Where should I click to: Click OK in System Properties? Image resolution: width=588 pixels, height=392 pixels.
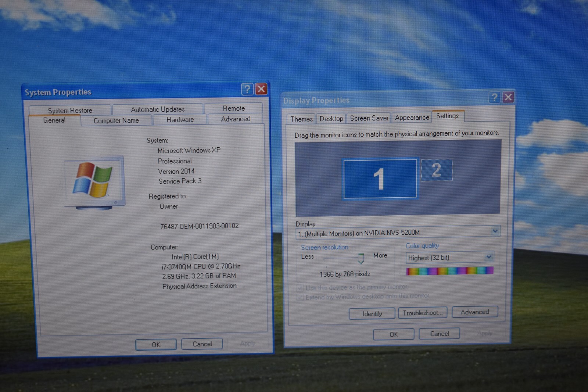click(x=156, y=345)
